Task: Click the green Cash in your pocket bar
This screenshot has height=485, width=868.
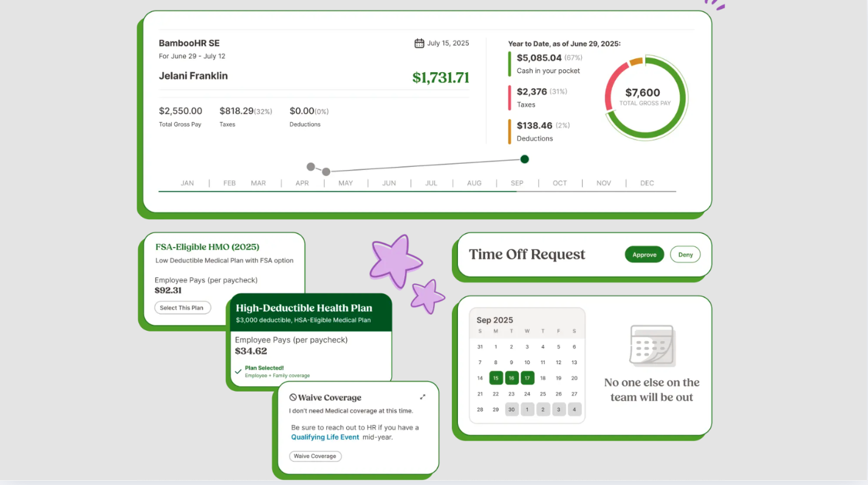Action: (x=510, y=64)
